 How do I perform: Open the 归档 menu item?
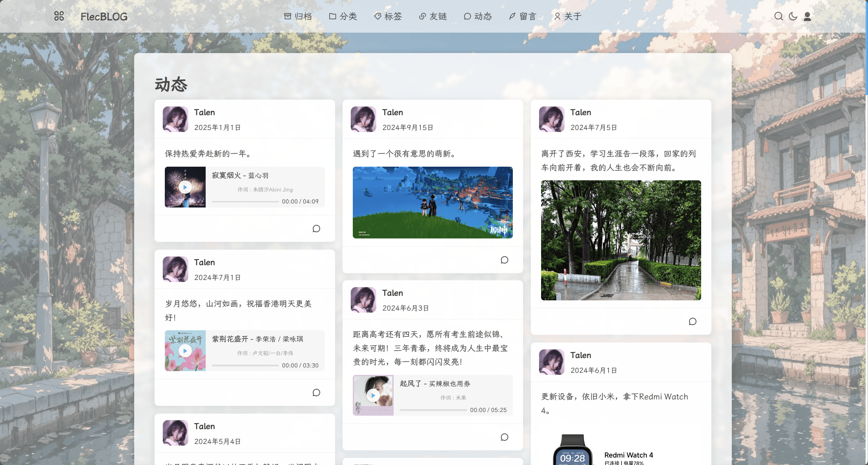pyautogui.click(x=298, y=16)
